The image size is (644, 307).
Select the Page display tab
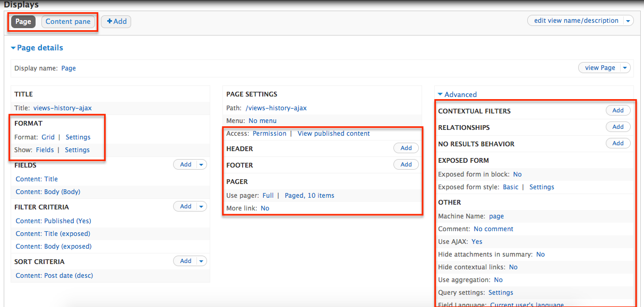click(23, 22)
